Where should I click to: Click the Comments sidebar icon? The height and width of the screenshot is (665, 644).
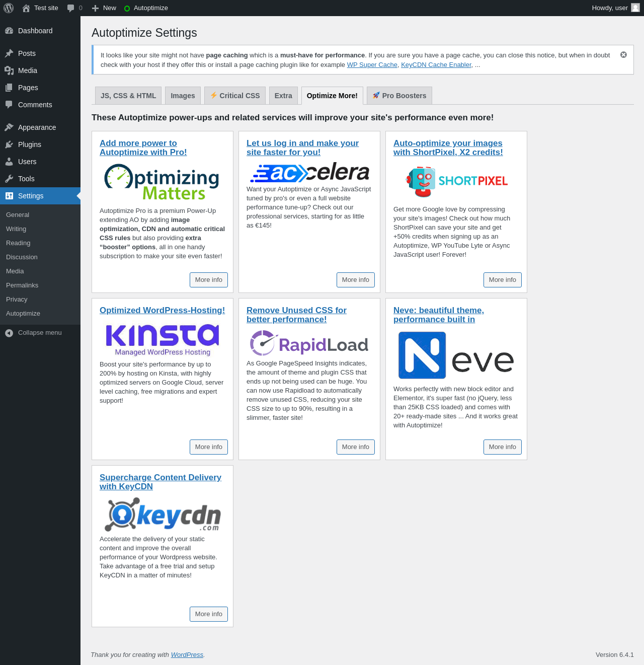click(9, 105)
